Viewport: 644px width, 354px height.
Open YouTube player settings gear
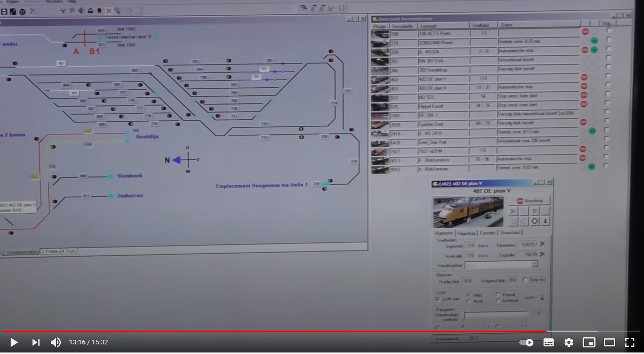coord(569,342)
